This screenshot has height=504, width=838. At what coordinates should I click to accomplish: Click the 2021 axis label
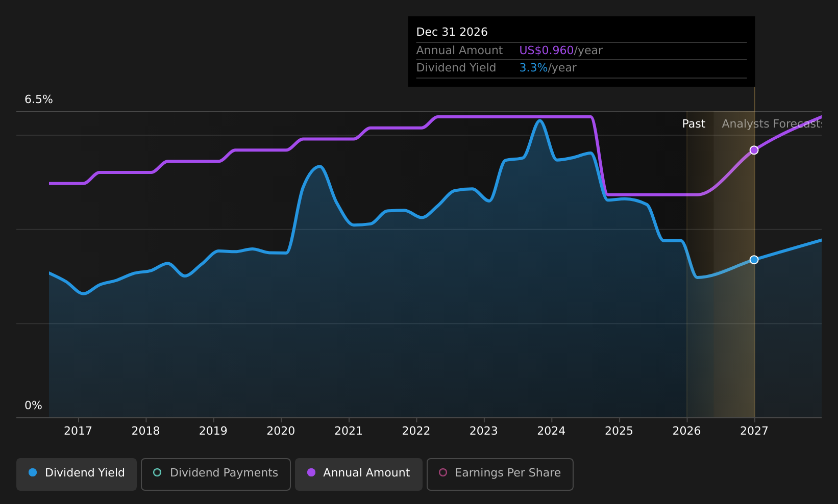pos(349,431)
